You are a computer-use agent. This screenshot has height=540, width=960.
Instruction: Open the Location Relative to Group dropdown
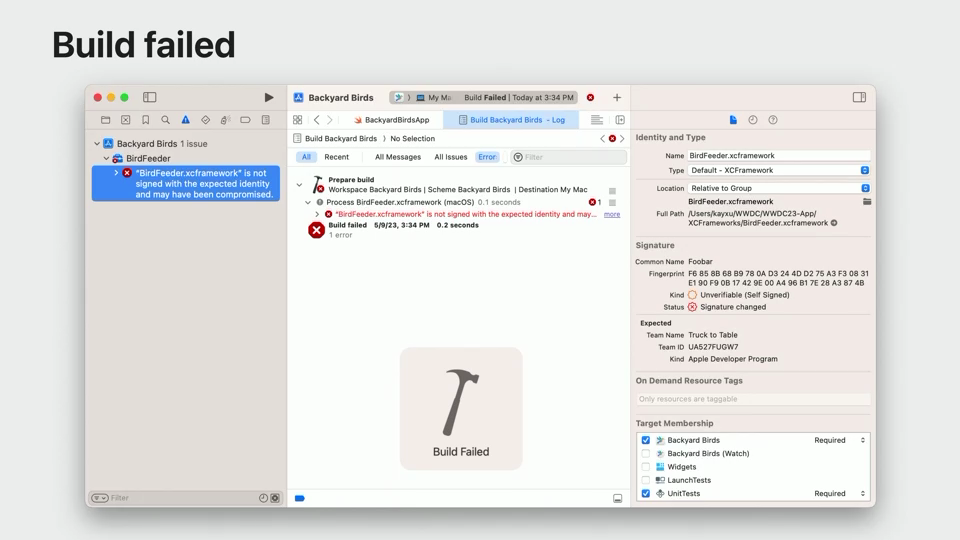[778, 188]
